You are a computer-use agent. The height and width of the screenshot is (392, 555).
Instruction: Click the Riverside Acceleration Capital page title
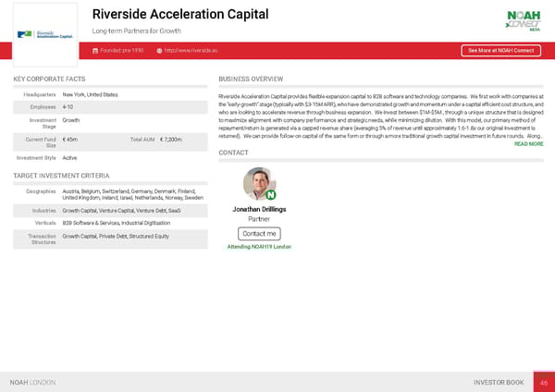pos(180,15)
